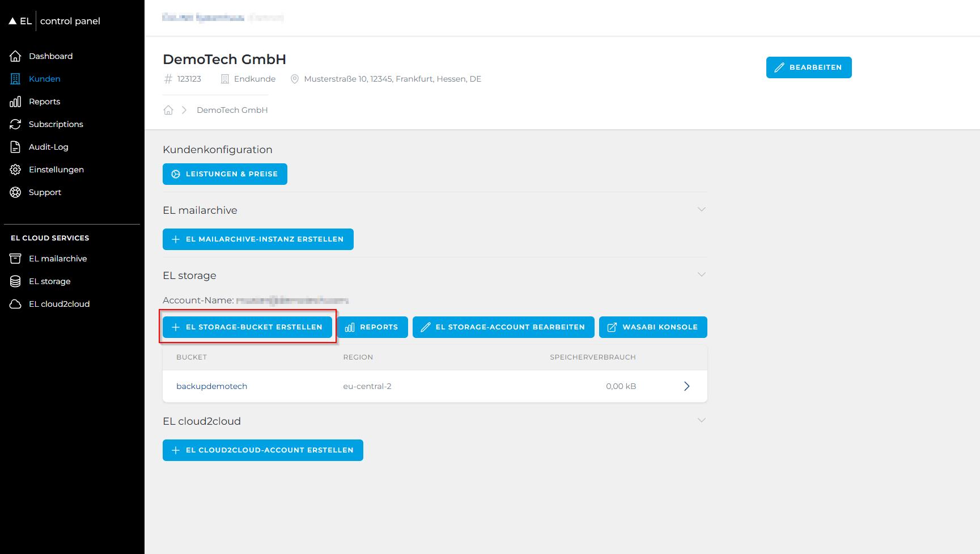Create a new EL storage bucket

[x=247, y=327]
